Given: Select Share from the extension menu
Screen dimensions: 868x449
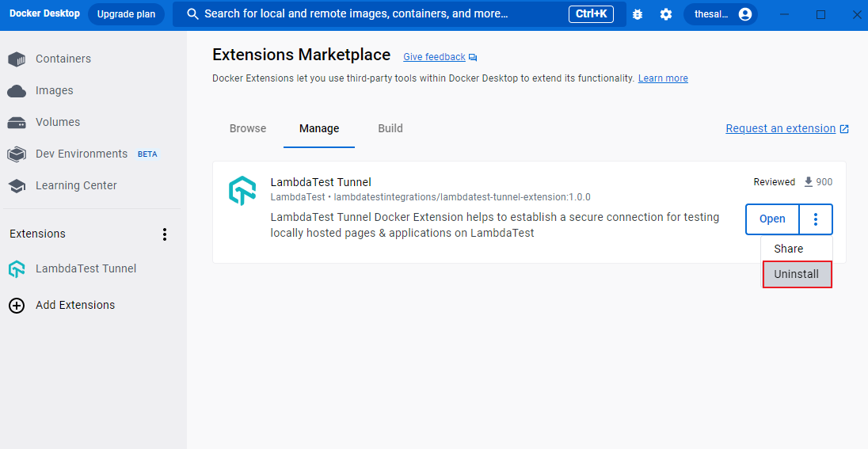Looking at the screenshot, I should pyautogui.click(x=789, y=249).
